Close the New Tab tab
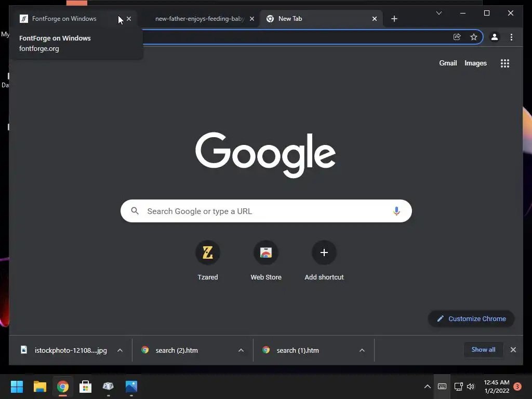Screen dimensions: 532x399 click(x=375, y=19)
